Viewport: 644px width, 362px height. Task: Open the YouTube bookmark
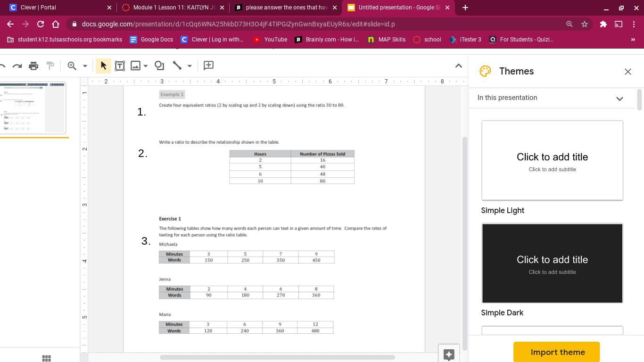270,40
